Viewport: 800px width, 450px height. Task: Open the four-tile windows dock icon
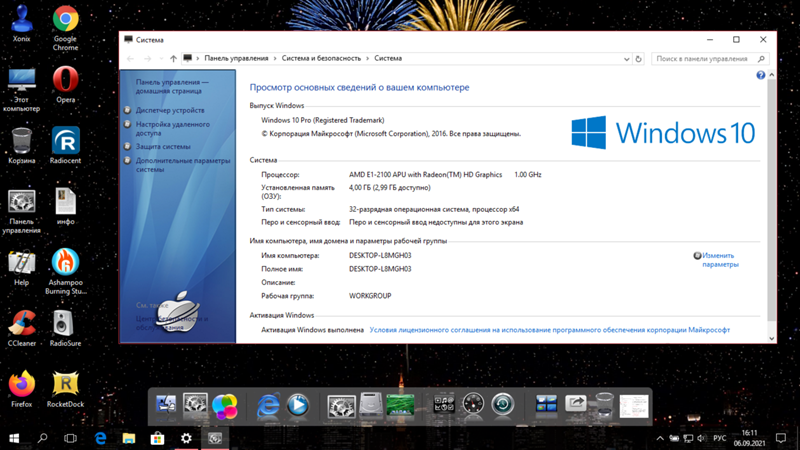tap(546, 405)
